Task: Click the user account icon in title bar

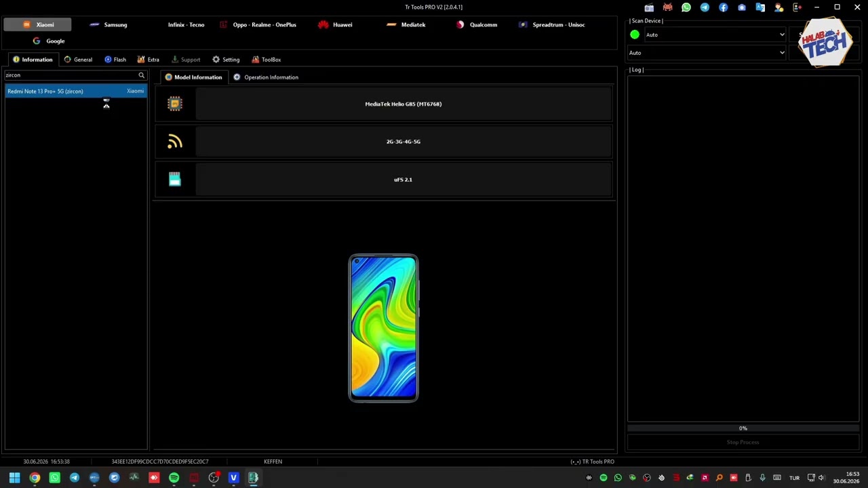Action: (778, 7)
